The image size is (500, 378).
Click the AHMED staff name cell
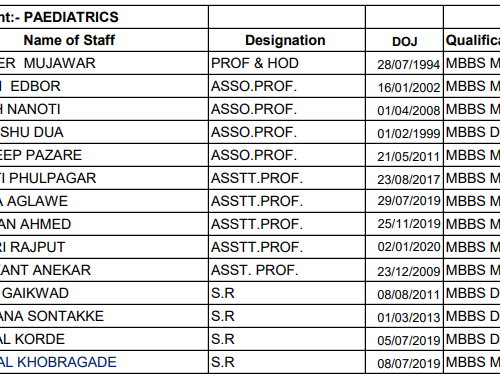[x=104, y=224]
